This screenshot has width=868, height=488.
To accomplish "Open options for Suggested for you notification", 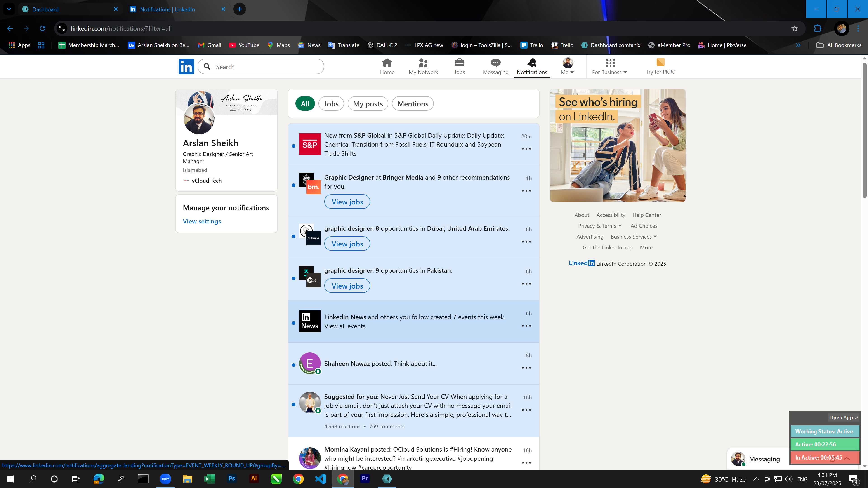I will tap(526, 410).
